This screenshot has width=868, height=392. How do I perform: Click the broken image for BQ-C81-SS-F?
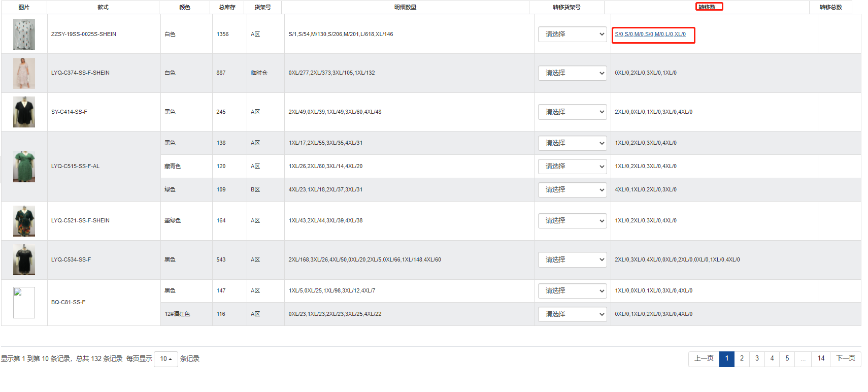click(x=24, y=303)
